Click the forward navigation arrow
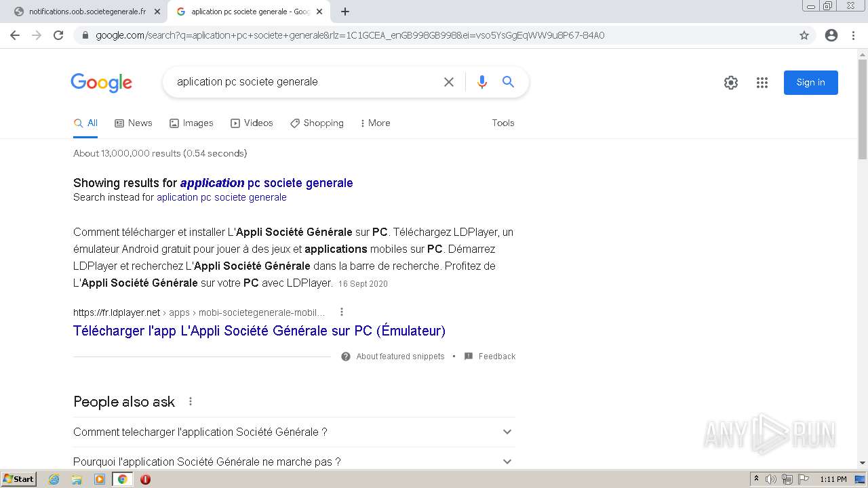The image size is (868, 488). [37, 35]
